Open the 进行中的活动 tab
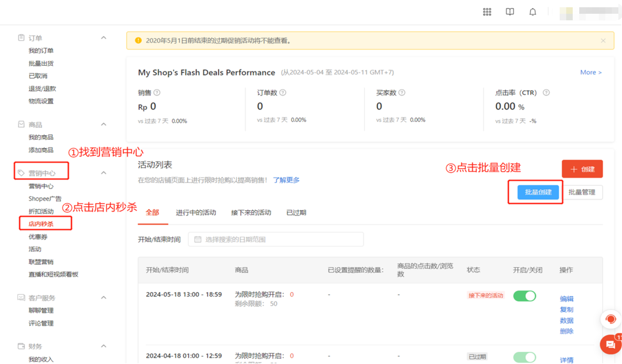 pos(196,213)
